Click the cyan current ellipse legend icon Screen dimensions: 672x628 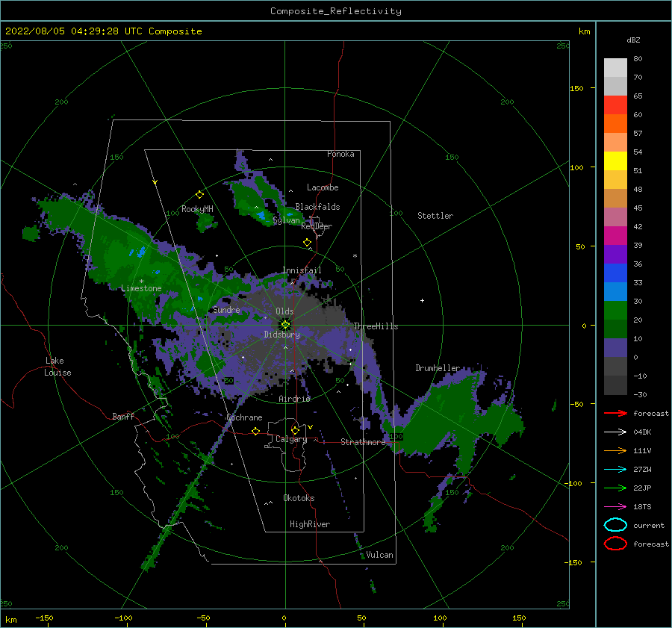click(615, 525)
